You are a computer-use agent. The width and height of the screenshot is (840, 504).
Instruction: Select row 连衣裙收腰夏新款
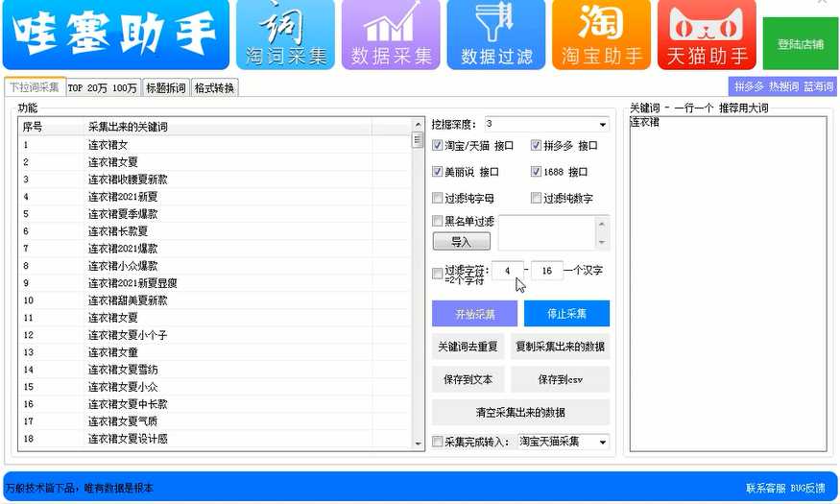point(214,180)
